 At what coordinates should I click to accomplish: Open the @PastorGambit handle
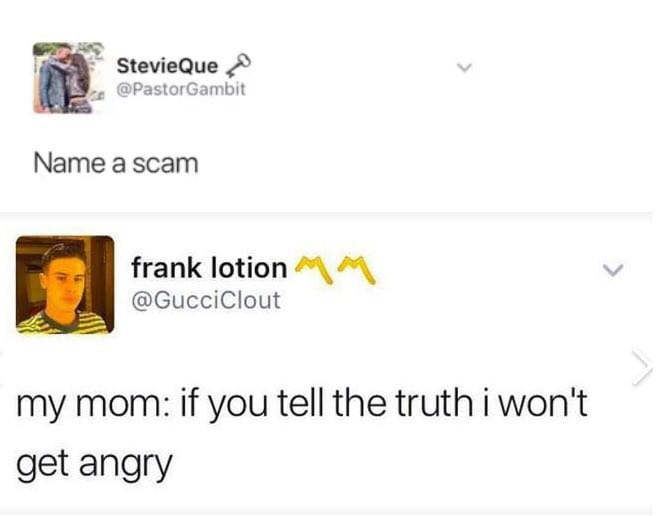(181, 89)
